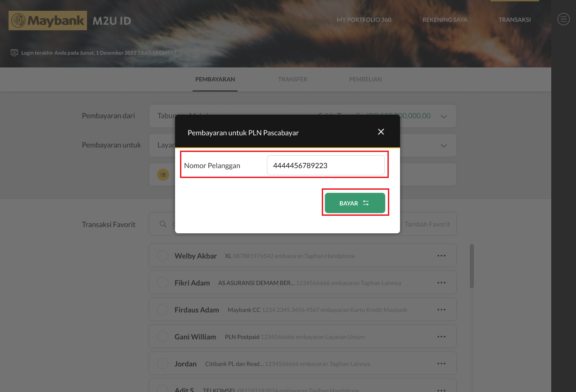Click the yellow list icon below Pembayaran untuk

pos(163,174)
